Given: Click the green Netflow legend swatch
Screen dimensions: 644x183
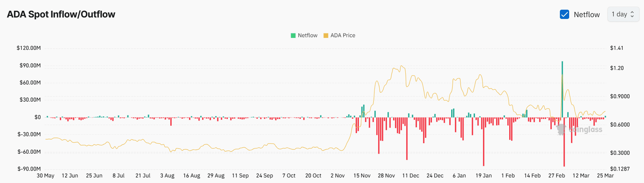Looking at the screenshot, I should click(x=293, y=35).
